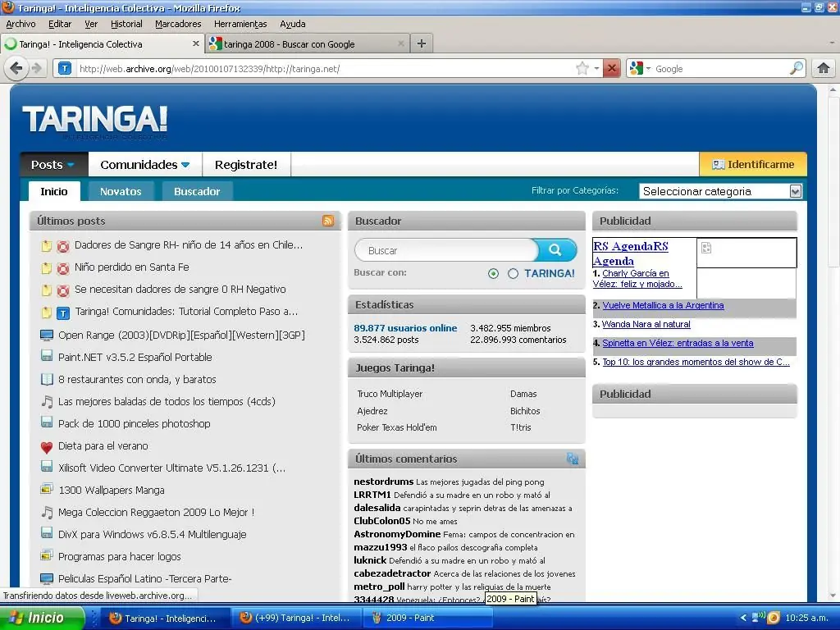Screen dimensions: 840x630
Task: Open the Vuelve Metallica a la Argentina link
Action: tap(663, 305)
